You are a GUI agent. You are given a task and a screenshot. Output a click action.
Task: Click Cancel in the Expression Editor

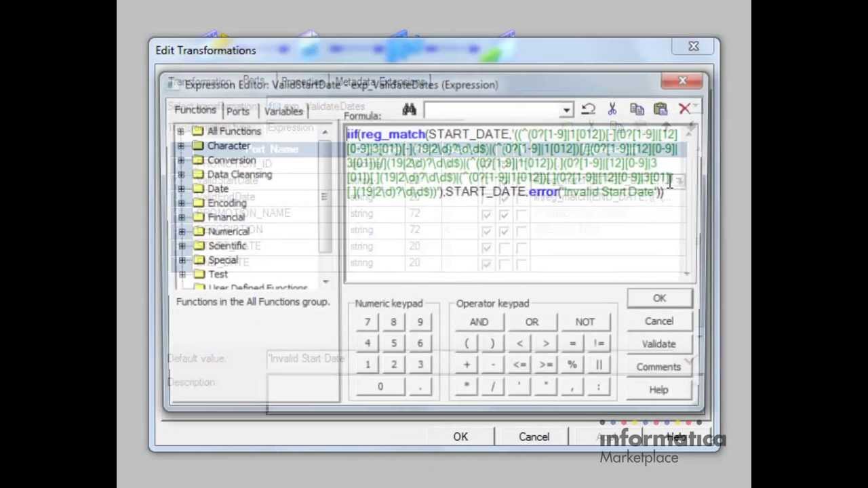click(659, 321)
